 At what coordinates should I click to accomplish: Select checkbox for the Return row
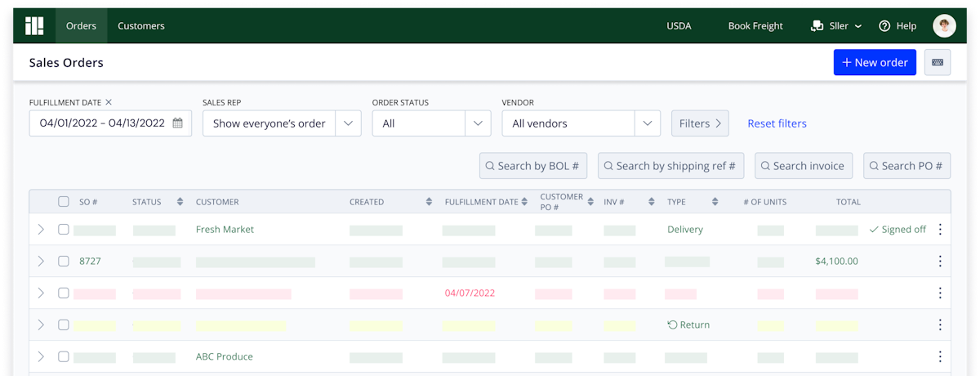64,325
